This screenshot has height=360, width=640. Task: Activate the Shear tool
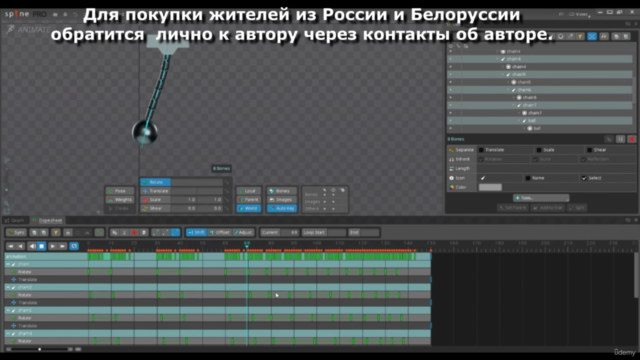pos(156,208)
